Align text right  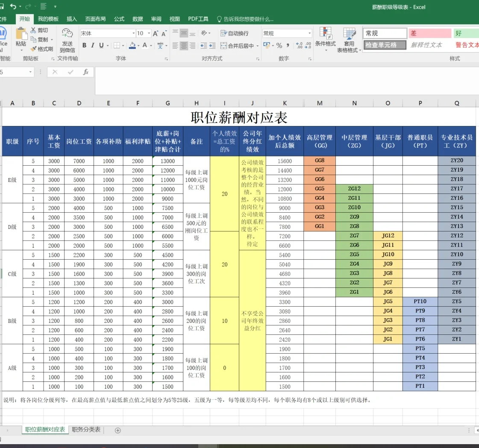point(192,46)
